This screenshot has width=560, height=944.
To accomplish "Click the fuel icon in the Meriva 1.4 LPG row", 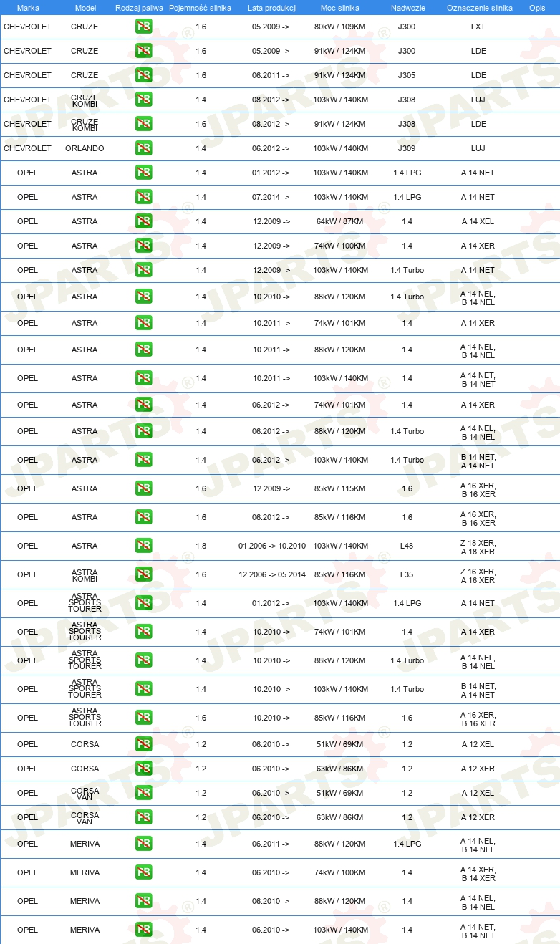I will tap(143, 844).
